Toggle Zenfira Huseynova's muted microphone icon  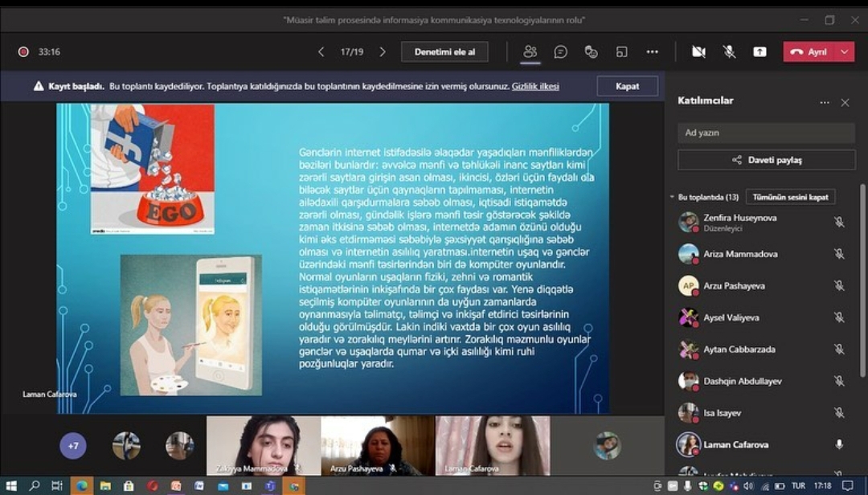tap(839, 222)
